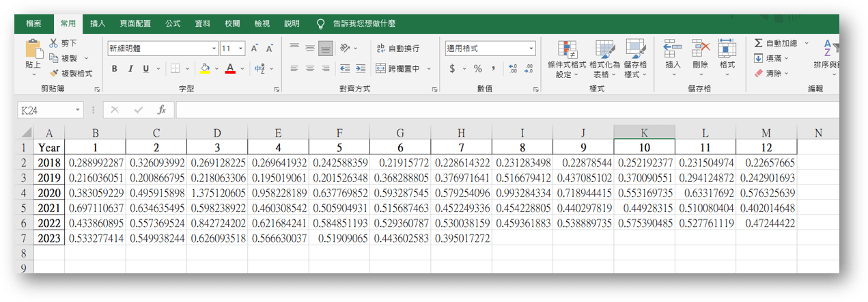Click the formula bar input area
Viewport: 868px width, 302px height.
coord(507,109)
